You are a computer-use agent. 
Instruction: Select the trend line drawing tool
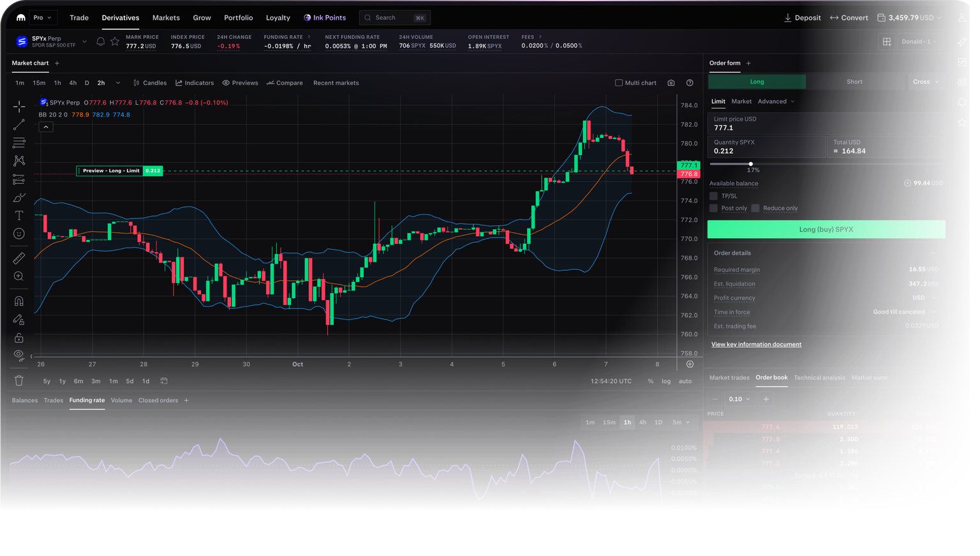19,124
